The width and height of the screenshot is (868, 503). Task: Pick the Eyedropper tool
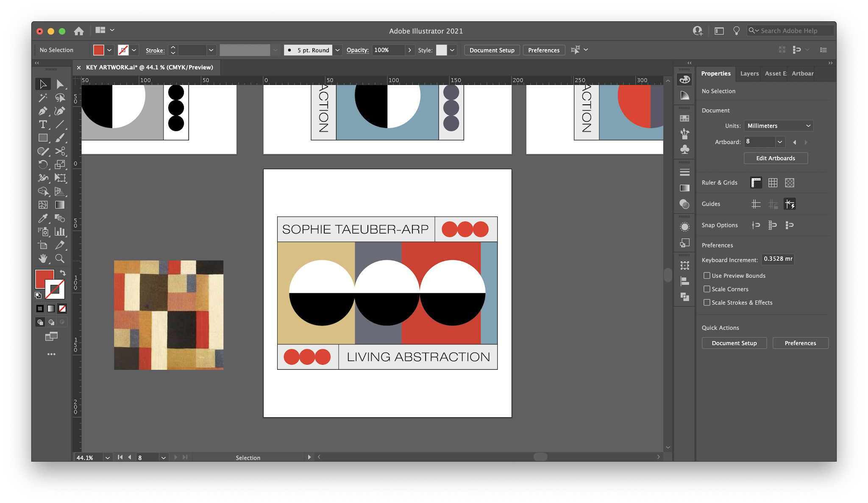click(43, 218)
